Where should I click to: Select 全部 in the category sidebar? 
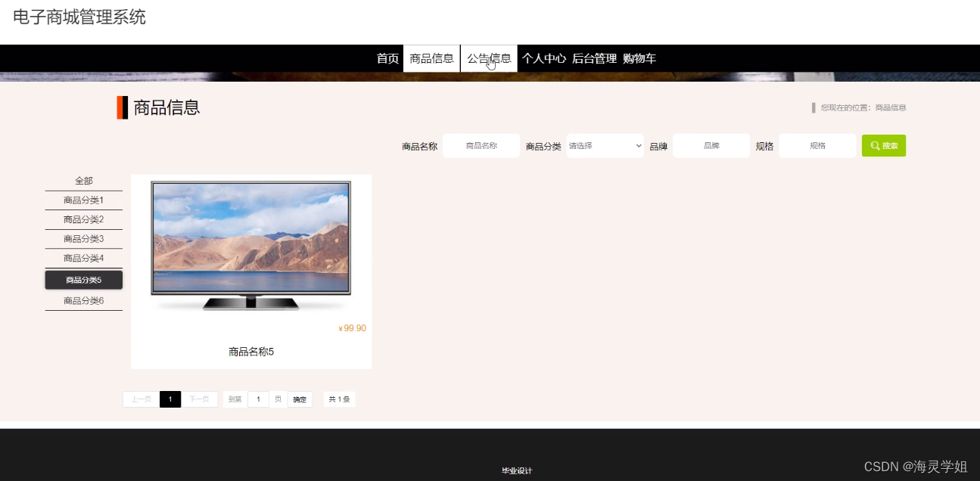coord(83,181)
